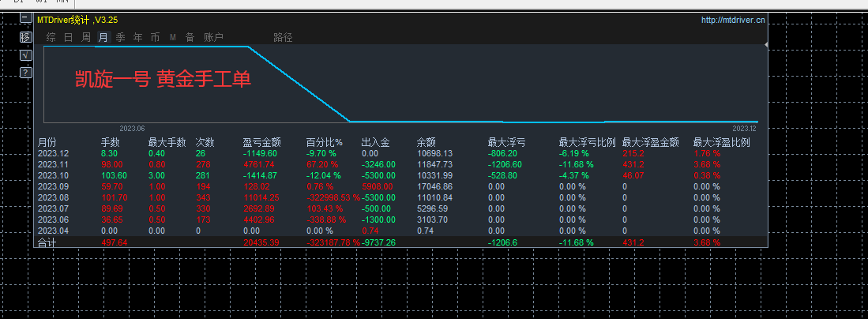Viewport: 868px width, 319px height.
Task: Click the withdrawal value -3246.00
Action: pos(378,164)
